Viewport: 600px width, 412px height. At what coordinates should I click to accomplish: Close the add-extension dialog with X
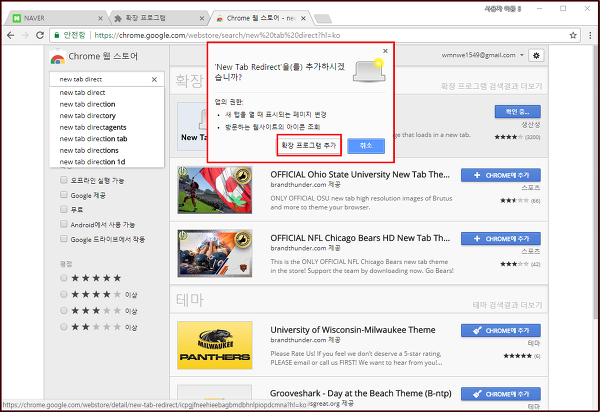pos(385,50)
